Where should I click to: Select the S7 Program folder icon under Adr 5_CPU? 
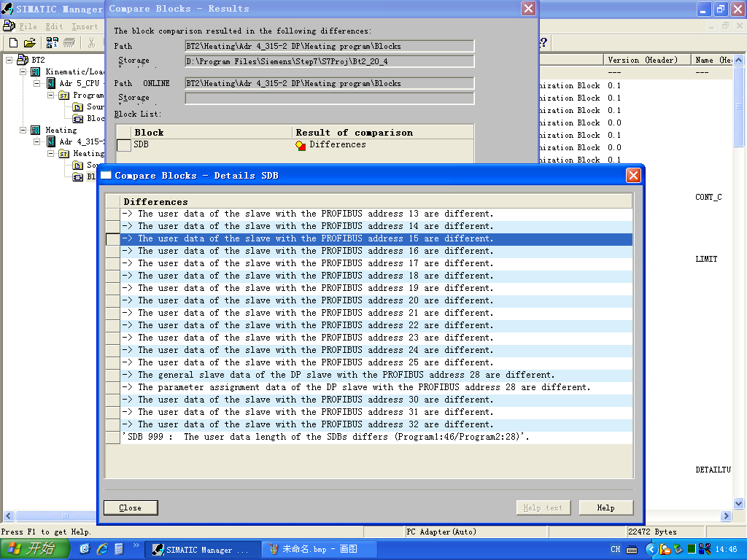[63, 96]
